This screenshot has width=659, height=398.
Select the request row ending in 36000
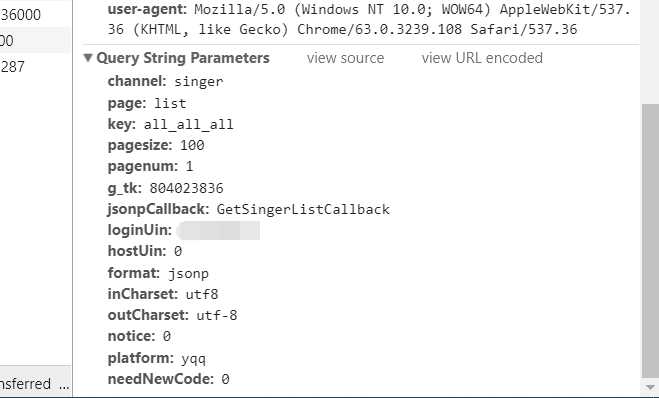(x=35, y=15)
